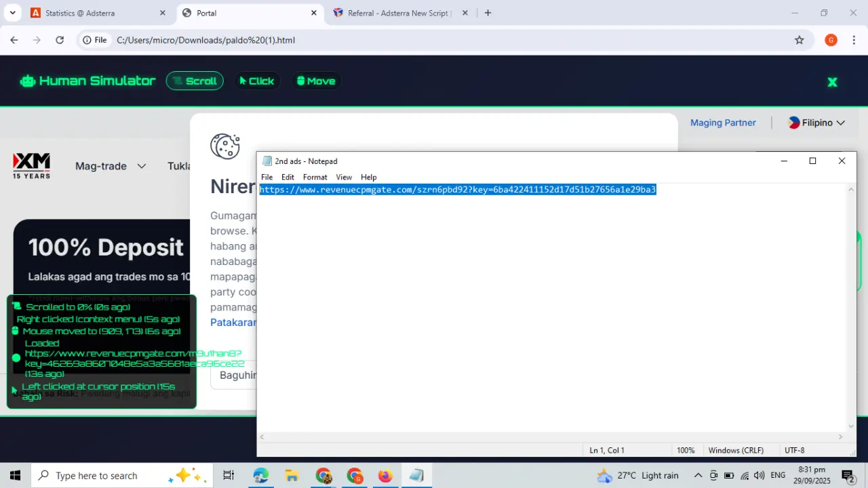This screenshot has height=488, width=868.
Task: Toggle the Move simulator button
Action: coord(316,81)
